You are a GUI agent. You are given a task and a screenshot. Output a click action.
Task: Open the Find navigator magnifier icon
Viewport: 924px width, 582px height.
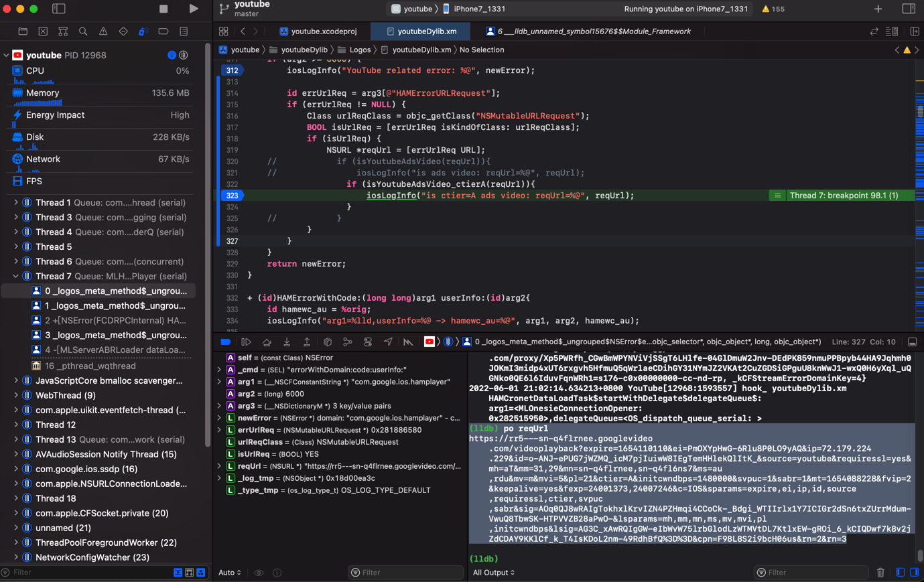click(83, 31)
